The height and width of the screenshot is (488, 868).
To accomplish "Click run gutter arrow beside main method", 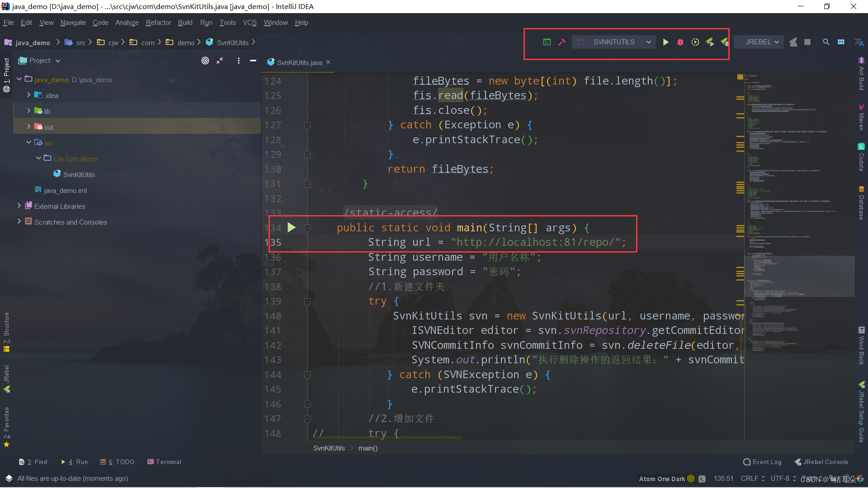I will pyautogui.click(x=292, y=227).
